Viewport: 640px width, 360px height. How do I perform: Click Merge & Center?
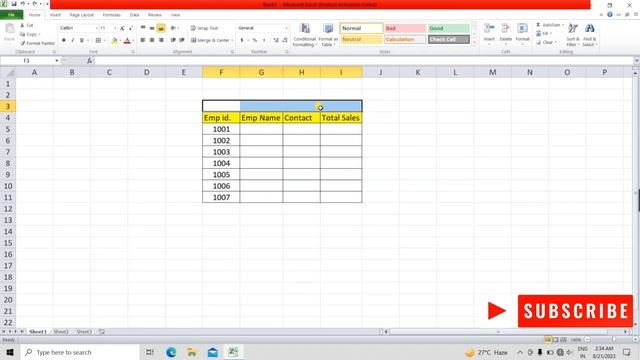[x=210, y=40]
